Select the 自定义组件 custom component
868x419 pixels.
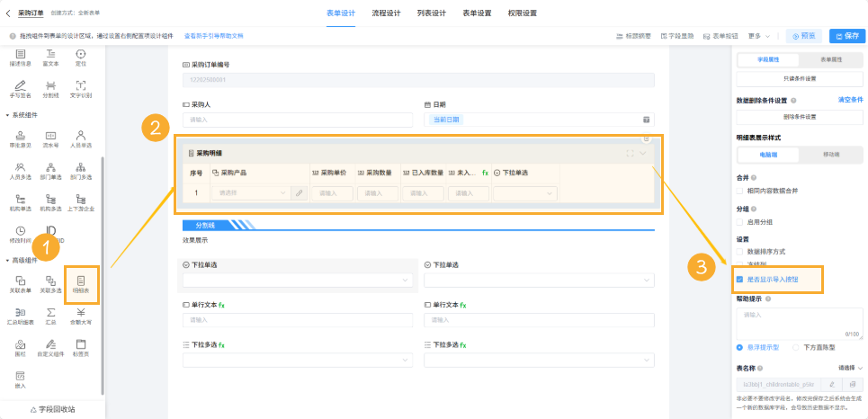coord(50,348)
